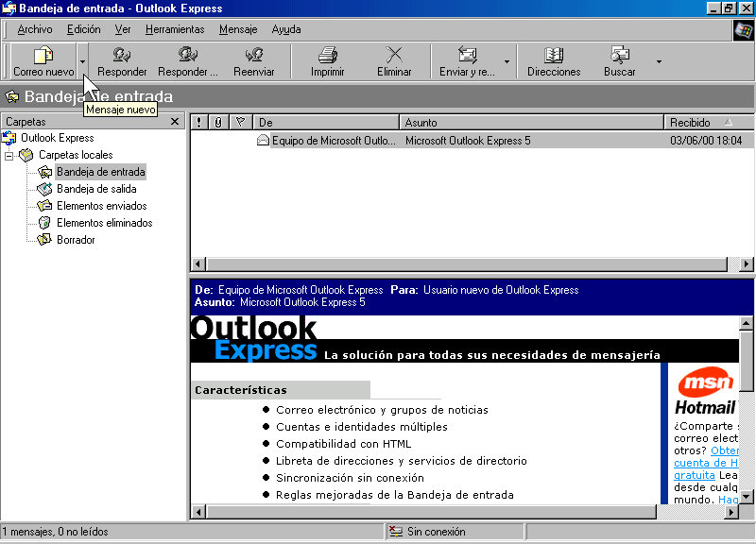Open the Ver menu

point(123,29)
